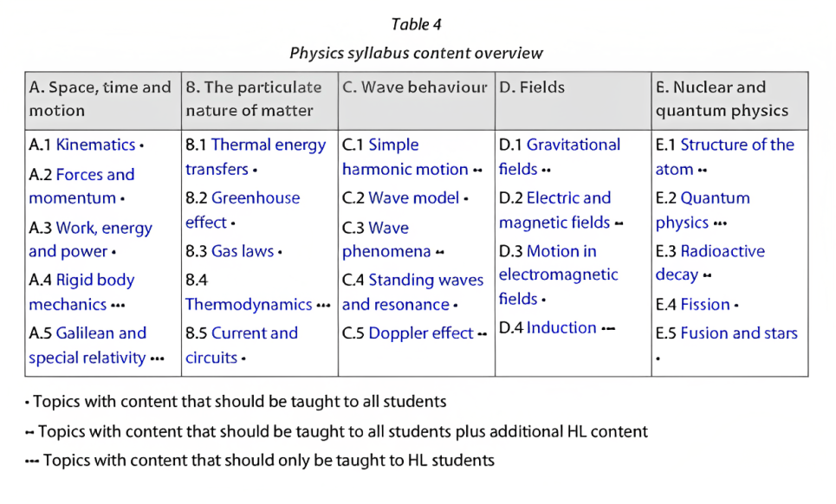
Task: Click the Gravitational fields link
Action: click(x=574, y=145)
